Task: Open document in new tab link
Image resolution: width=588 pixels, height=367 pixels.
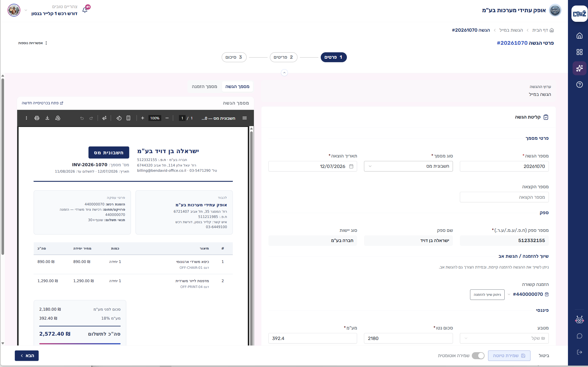Action: 42,103
